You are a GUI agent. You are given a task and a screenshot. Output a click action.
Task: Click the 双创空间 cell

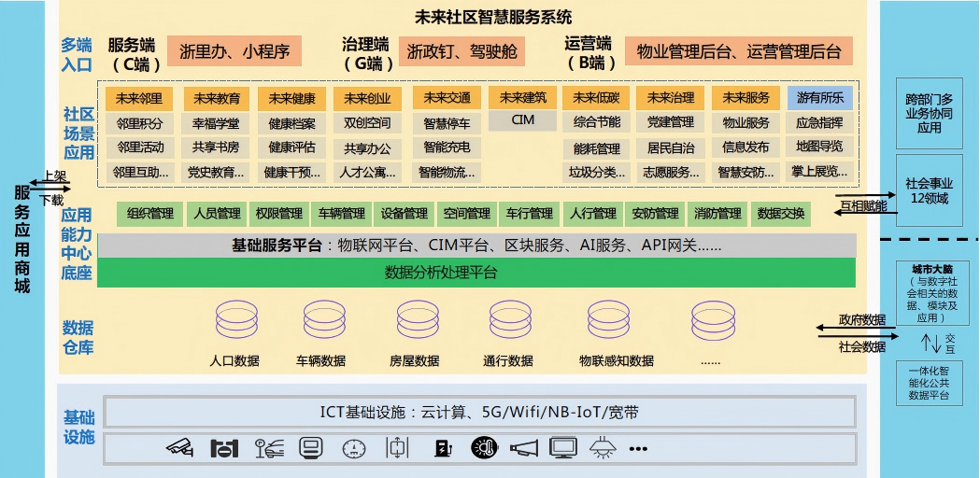367,123
